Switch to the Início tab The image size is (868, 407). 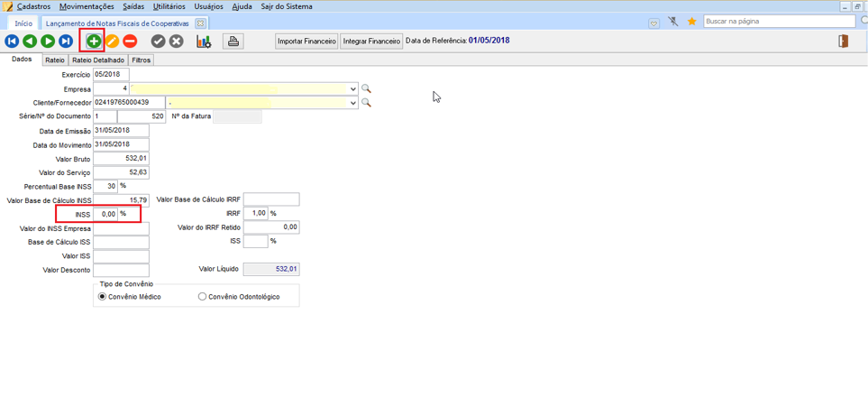pyautogui.click(x=23, y=23)
